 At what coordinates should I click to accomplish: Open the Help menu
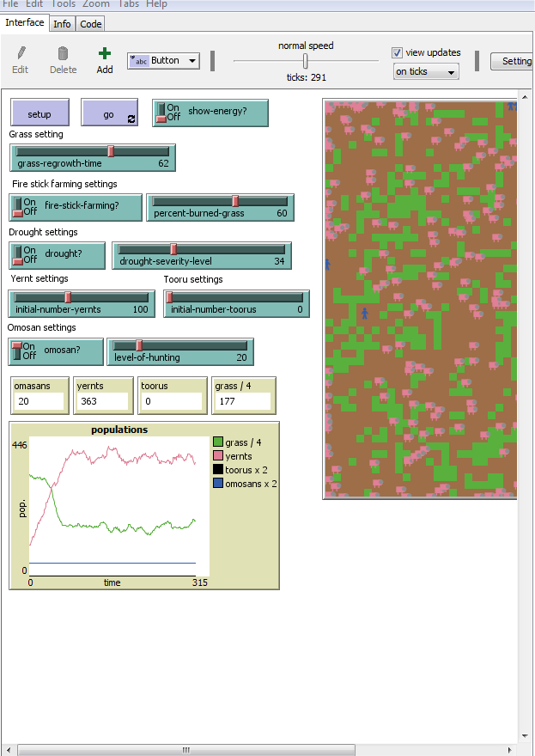156,3
